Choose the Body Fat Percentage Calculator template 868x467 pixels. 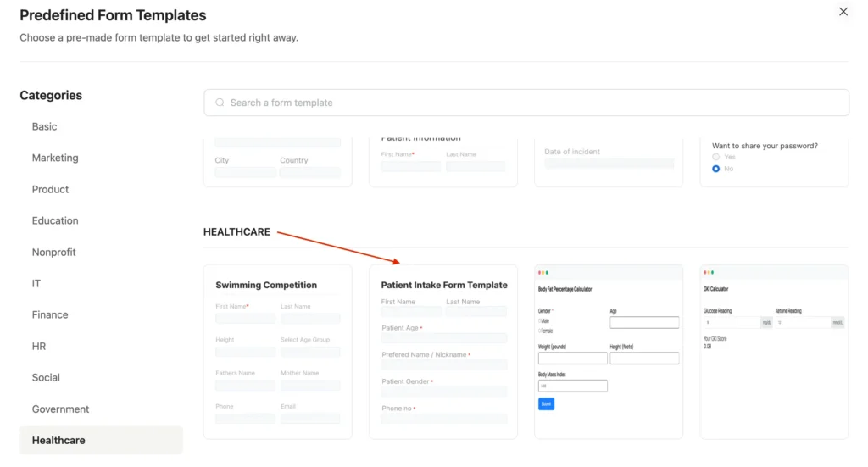pos(609,352)
